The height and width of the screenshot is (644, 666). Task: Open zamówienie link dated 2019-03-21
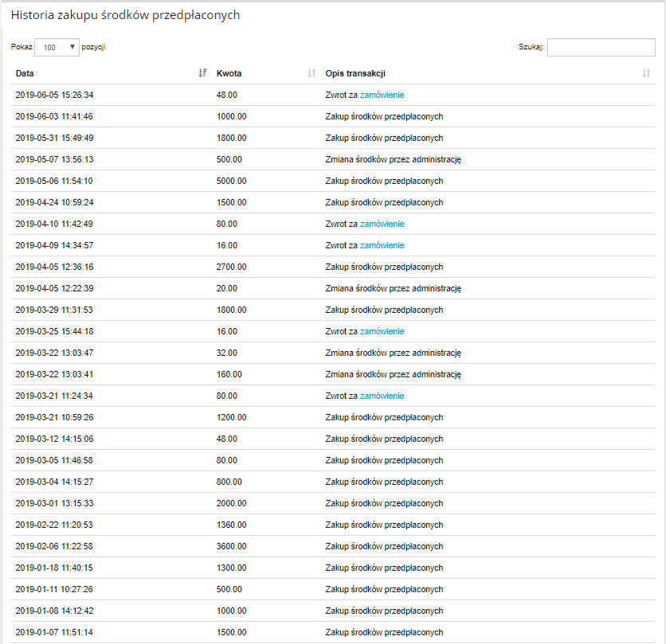pyautogui.click(x=382, y=396)
